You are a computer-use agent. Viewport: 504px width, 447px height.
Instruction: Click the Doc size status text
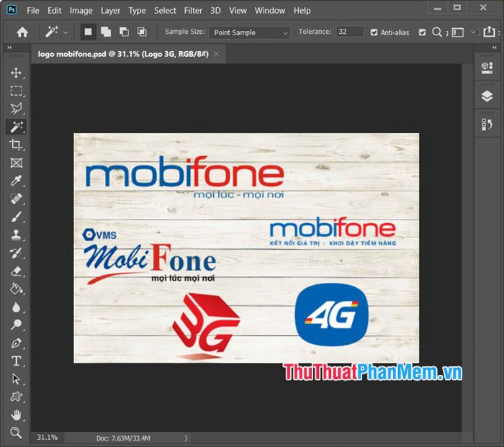pyautogui.click(x=123, y=438)
